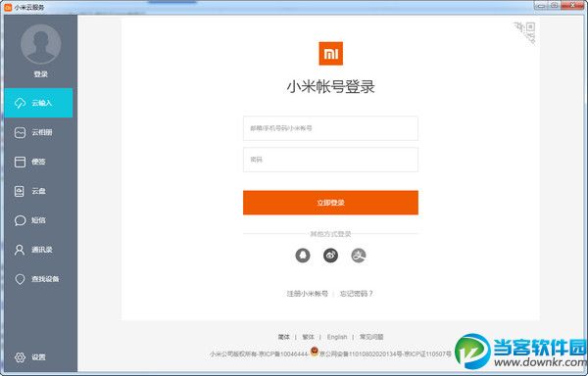Select 繁体 language option

(308, 337)
